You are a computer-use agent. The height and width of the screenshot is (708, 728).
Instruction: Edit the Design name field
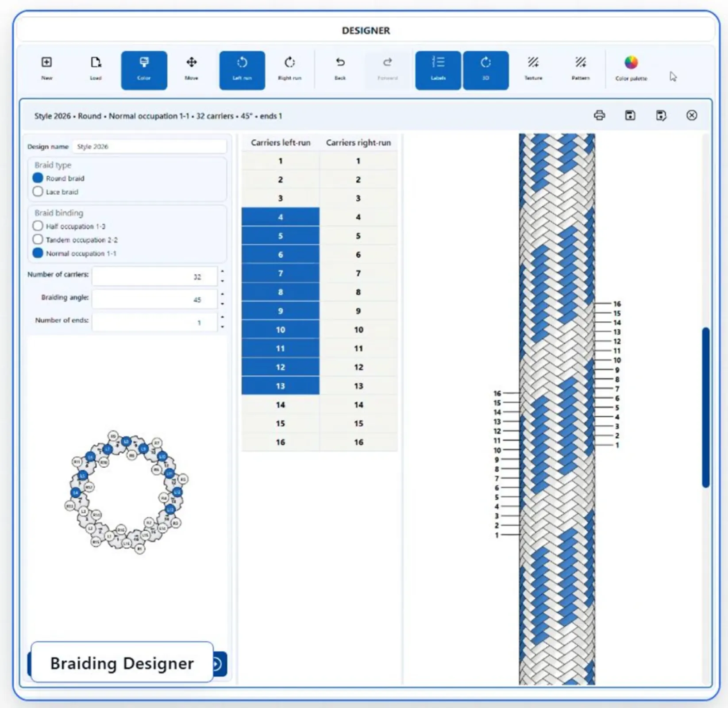point(150,146)
